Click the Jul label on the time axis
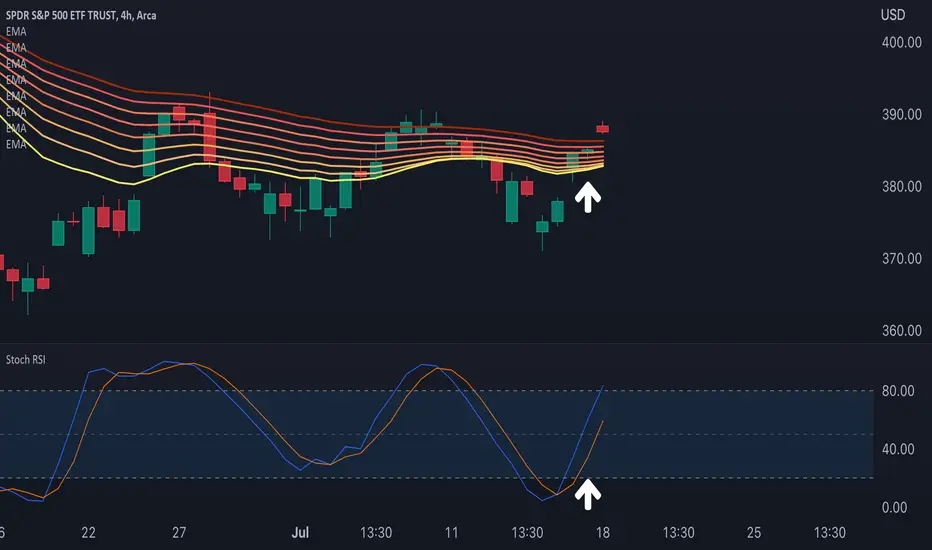Image resolution: width=932 pixels, height=550 pixels. point(300,532)
